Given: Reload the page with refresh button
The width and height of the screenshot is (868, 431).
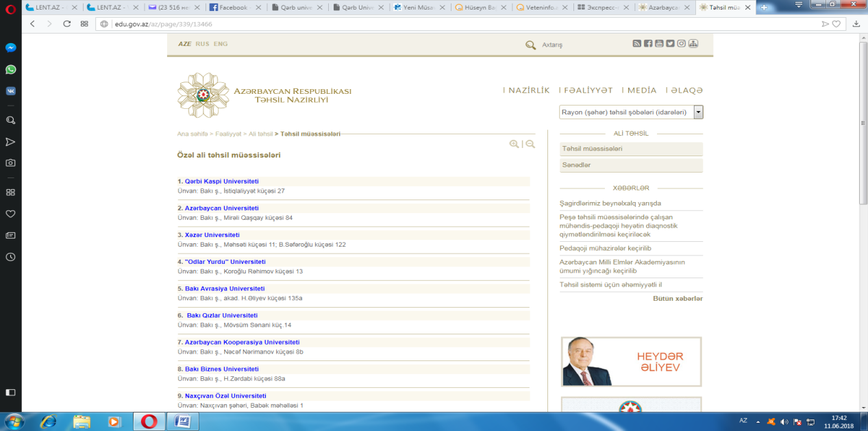Looking at the screenshot, I should pos(66,23).
